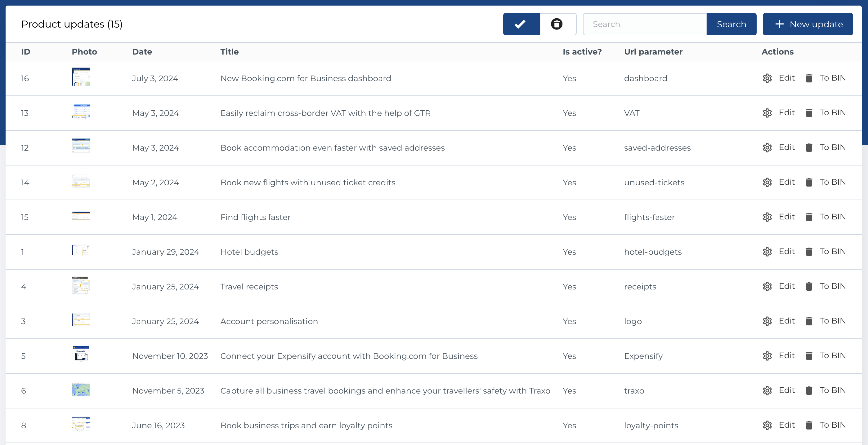Open gear settings for "Hotel budgets"

(767, 252)
